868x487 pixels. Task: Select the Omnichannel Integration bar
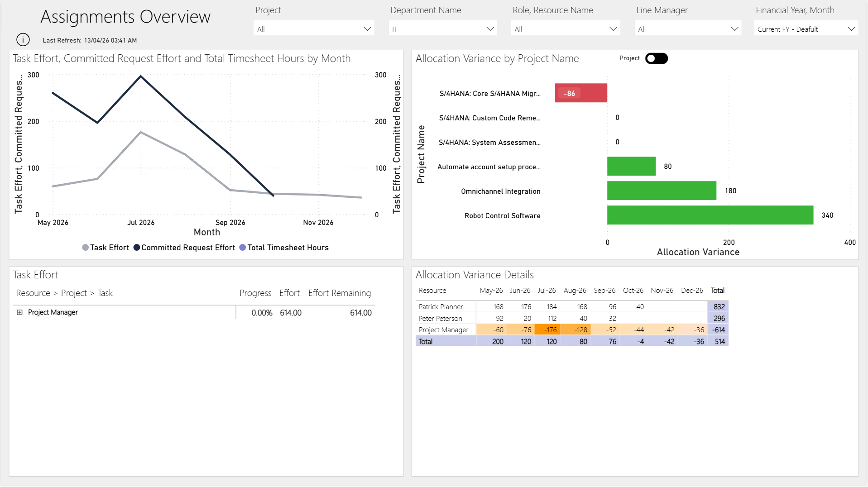[661, 191]
